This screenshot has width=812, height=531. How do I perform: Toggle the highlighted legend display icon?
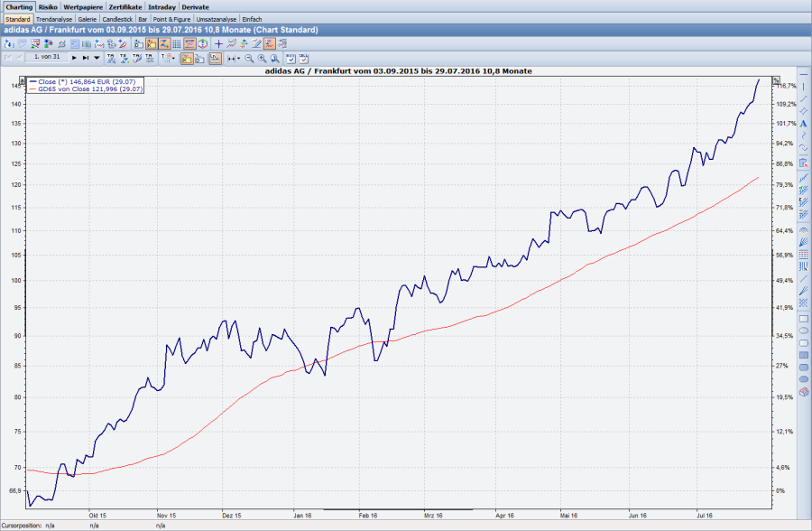point(185,58)
